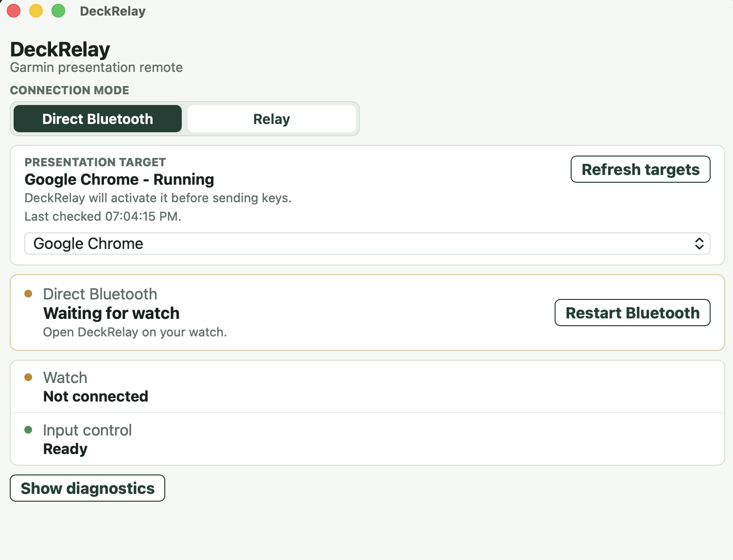Click the yellow minimize window button

pos(36,11)
